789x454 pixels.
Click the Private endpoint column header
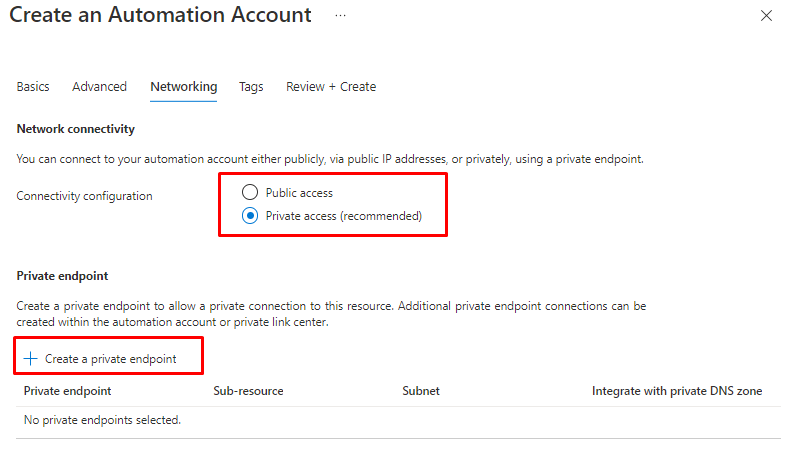(67, 391)
